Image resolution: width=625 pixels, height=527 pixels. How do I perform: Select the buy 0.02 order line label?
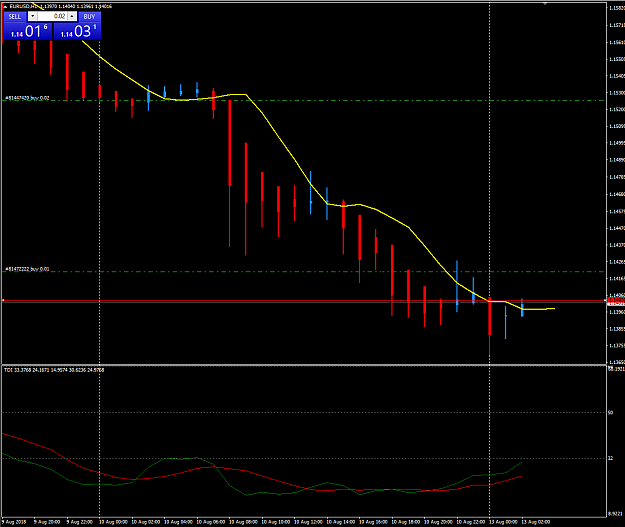[x=27, y=98]
